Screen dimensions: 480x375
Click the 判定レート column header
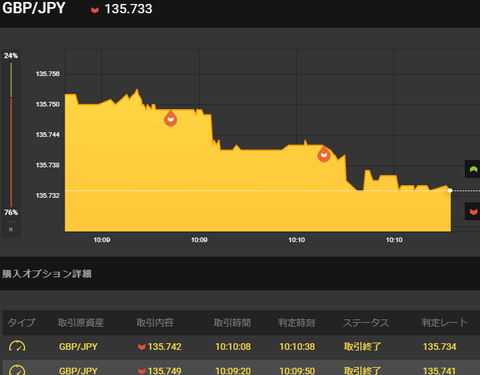[445, 322]
